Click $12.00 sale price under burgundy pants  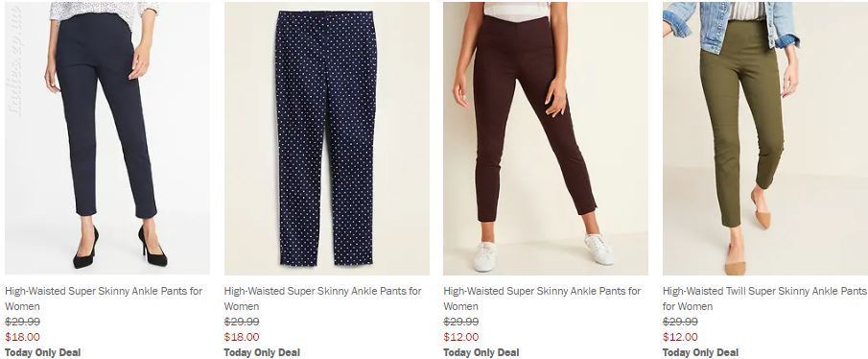pyautogui.click(x=461, y=337)
